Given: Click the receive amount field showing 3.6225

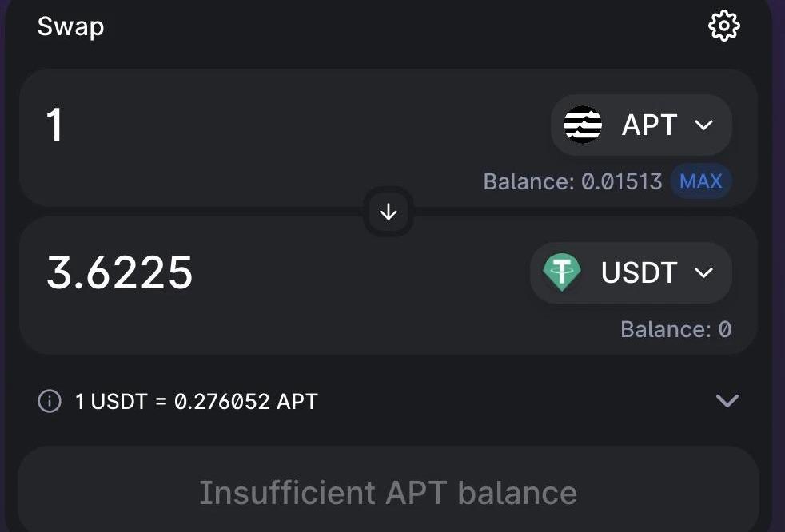Looking at the screenshot, I should click(120, 273).
